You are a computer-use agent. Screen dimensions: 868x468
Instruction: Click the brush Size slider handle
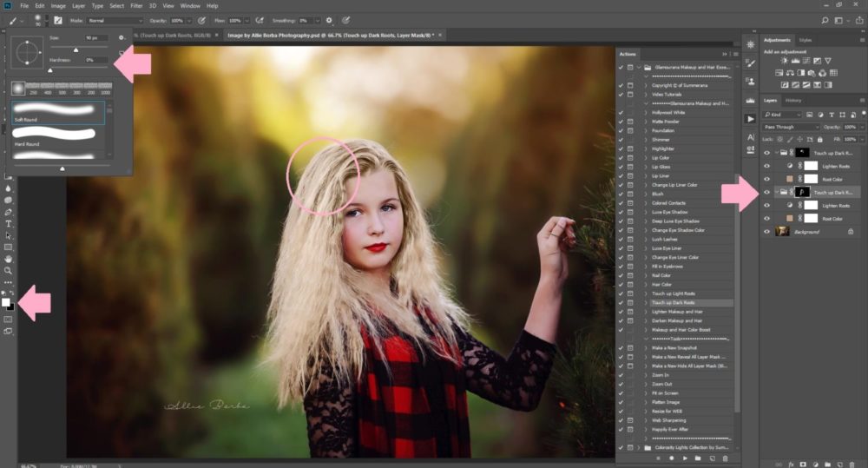[76, 49]
